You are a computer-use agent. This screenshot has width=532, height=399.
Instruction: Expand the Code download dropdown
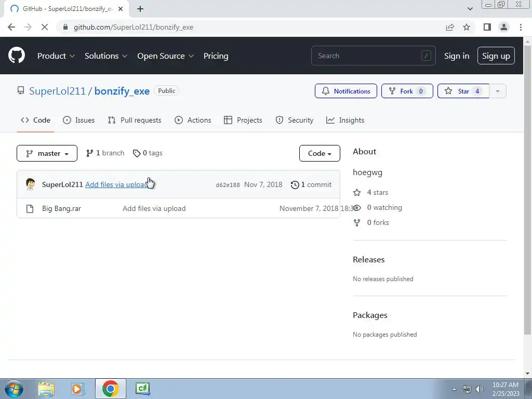click(320, 153)
